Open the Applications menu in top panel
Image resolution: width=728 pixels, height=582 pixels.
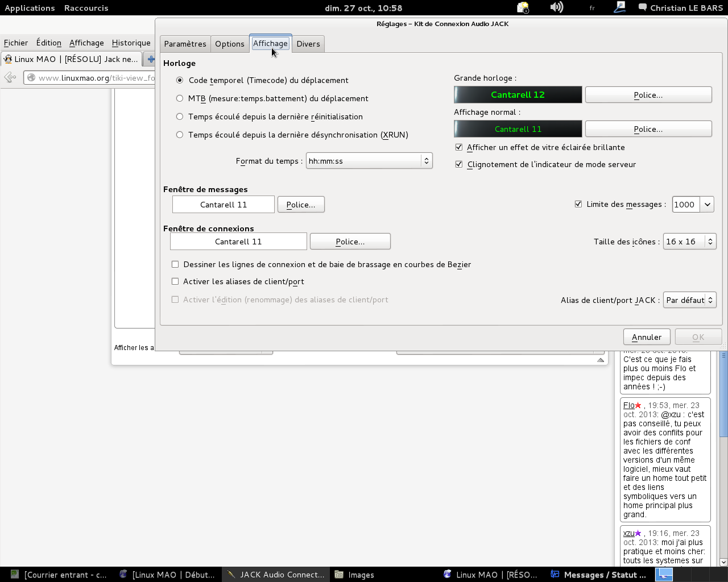tap(30, 8)
